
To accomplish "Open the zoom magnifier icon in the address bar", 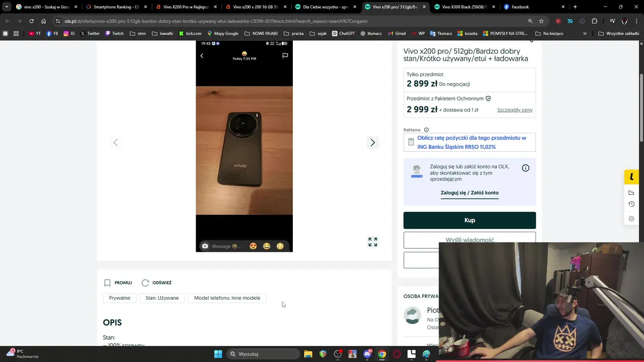I will (x=530, y=21).
